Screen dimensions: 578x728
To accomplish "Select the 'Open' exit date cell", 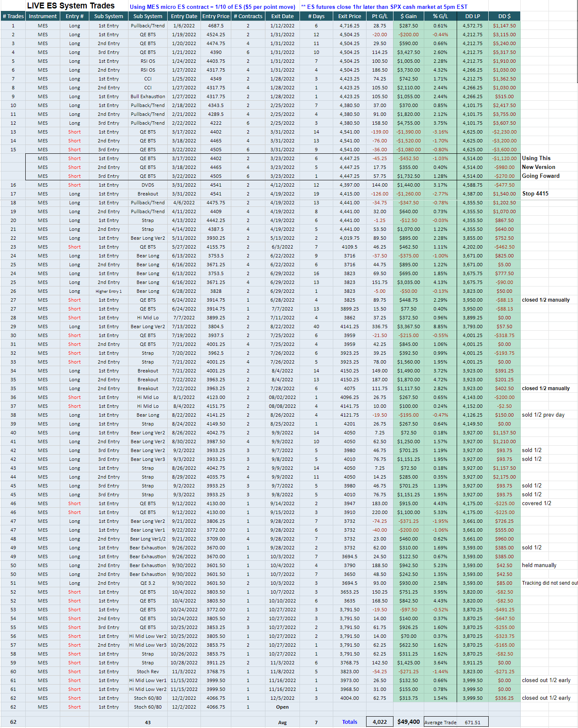I will 282,707.
